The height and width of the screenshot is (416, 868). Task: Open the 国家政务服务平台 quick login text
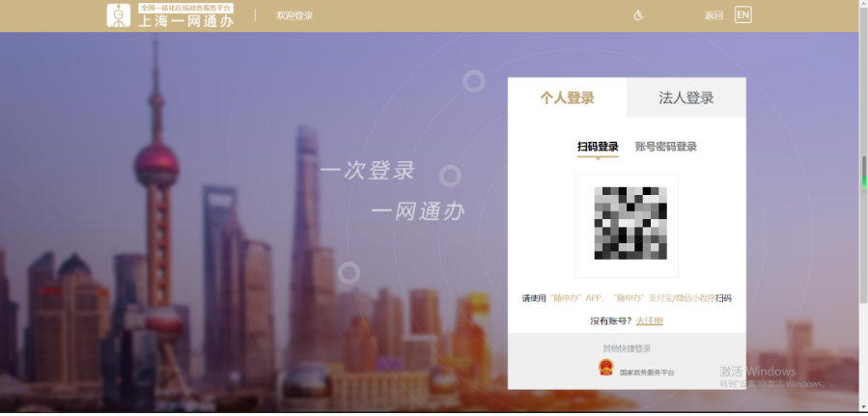[647, 373]
